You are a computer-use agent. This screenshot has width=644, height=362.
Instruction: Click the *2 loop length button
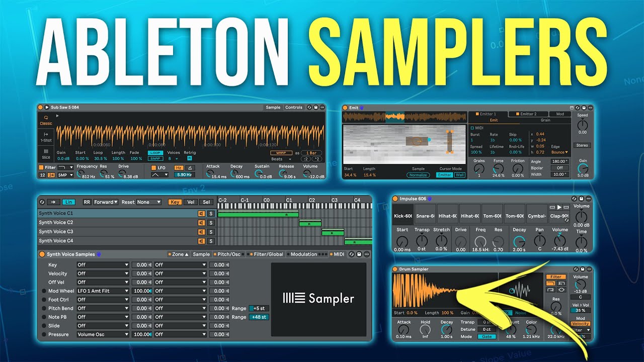(318, 159)
